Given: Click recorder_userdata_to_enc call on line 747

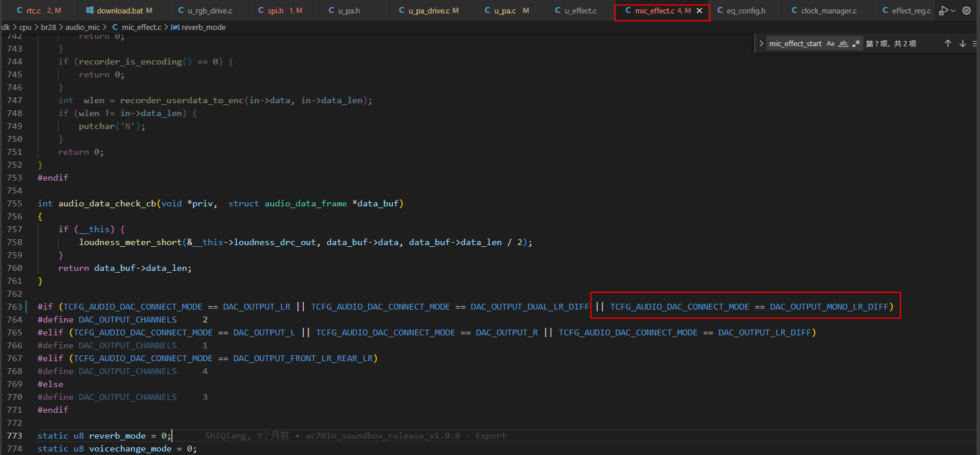Looking at the screenshot, I should pos(182,100).
